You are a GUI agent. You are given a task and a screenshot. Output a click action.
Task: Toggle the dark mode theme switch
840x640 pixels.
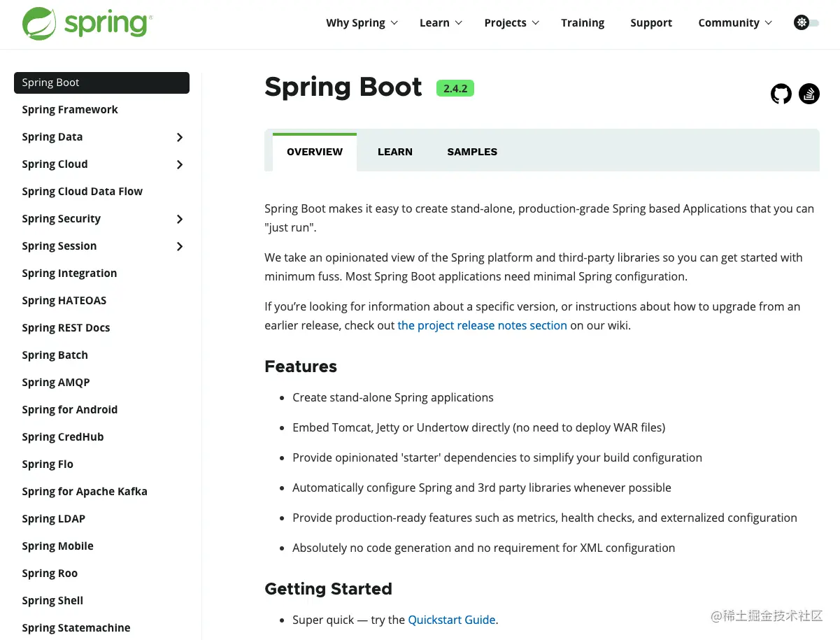[x=806, y=23]
